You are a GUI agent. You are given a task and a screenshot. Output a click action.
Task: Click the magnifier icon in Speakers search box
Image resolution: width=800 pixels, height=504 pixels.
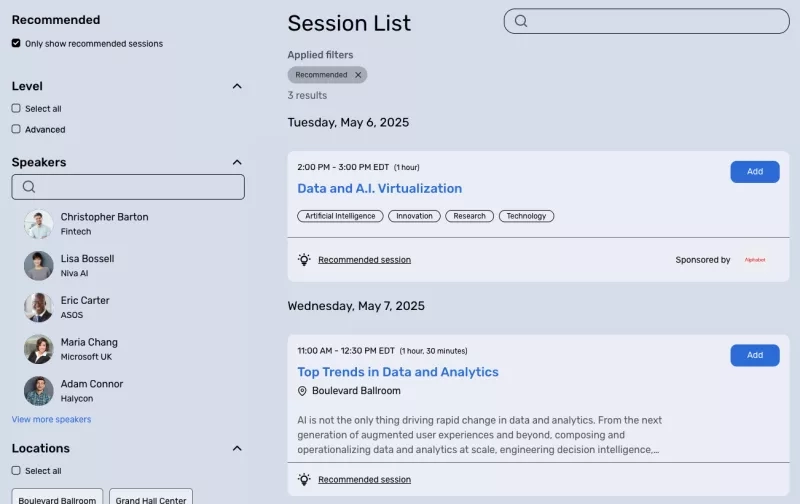click(x=29, y=187)
